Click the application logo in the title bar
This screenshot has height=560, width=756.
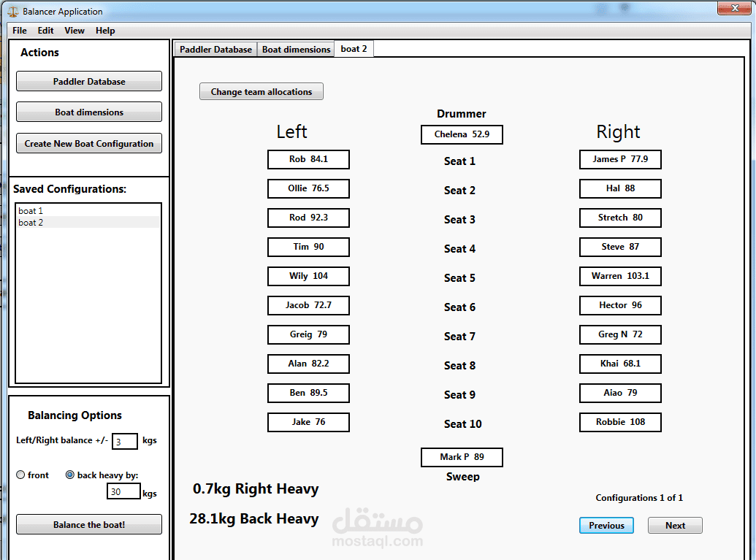[12, 11]
